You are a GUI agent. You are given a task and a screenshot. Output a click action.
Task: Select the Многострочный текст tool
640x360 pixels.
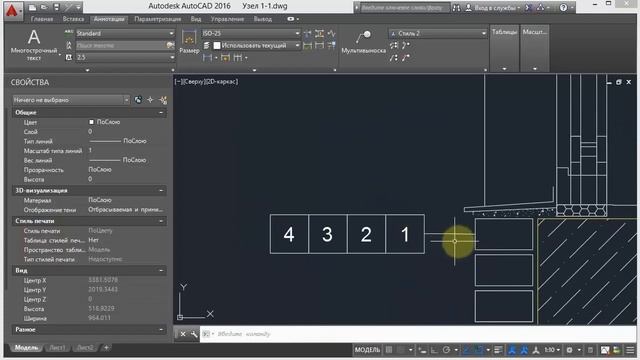(33, 45)
